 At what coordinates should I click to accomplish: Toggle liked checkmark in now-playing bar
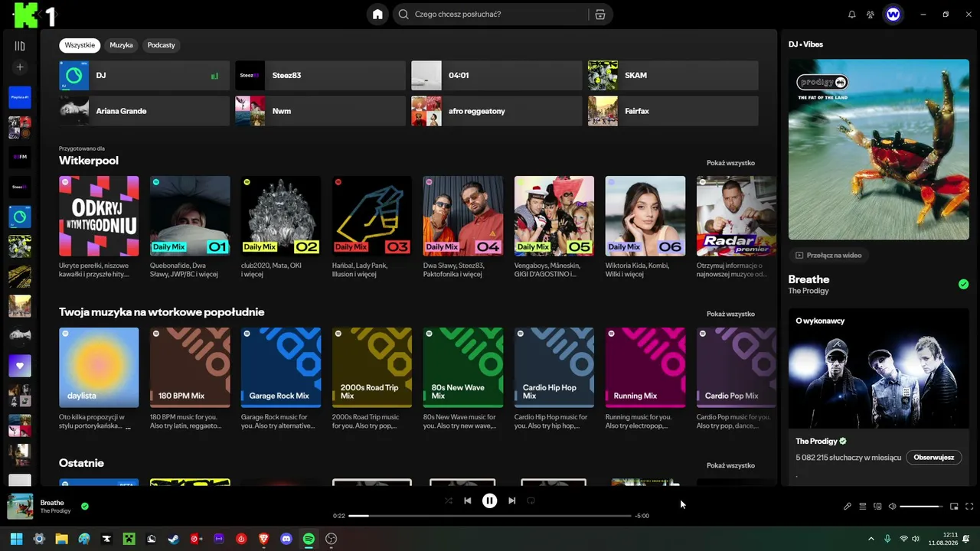tap(85, 506)
